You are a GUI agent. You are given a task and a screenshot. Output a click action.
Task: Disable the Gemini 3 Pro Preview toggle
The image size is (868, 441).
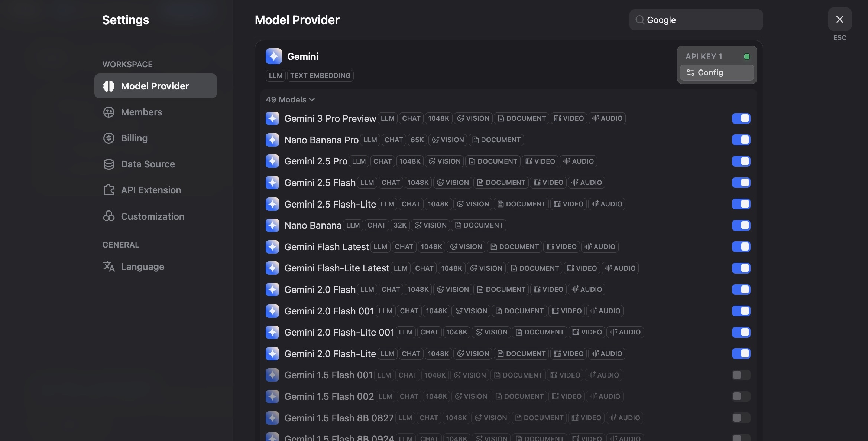pyautogui.click(x=741, y=118)
